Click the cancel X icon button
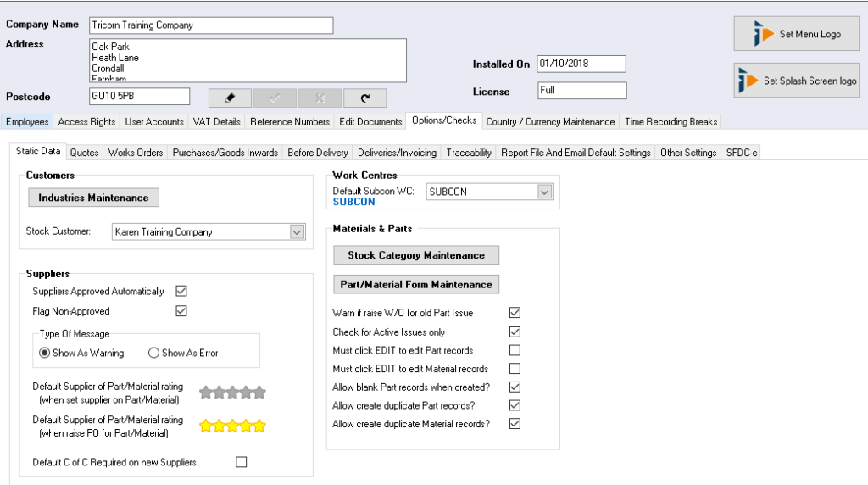Viewport: 868px width, 485px height. click(320, 98)
